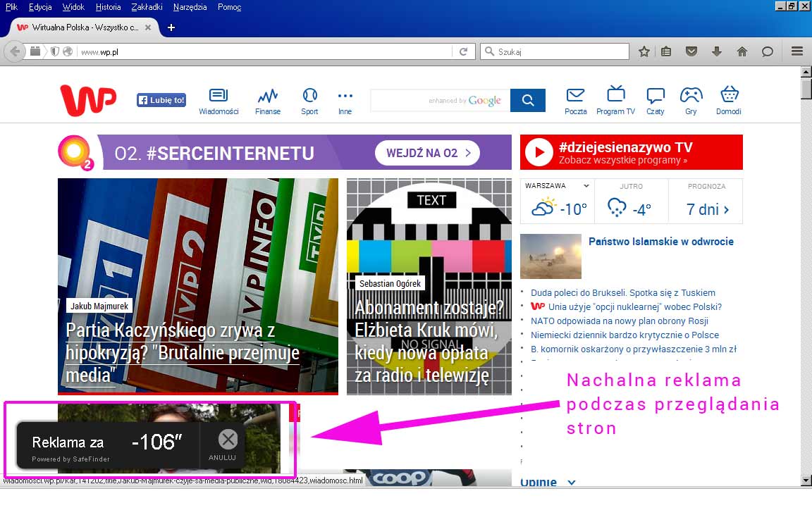Open a new tab with the plus button

171,27
